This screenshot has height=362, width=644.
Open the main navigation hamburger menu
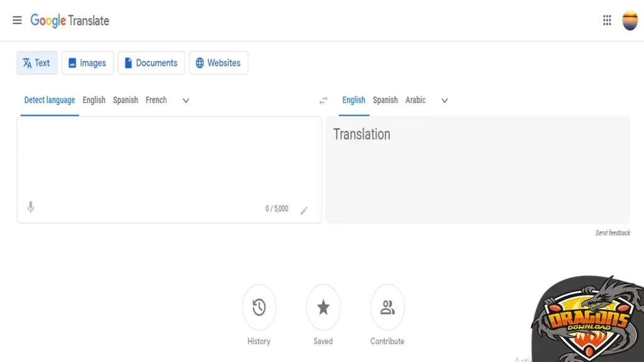point(17,20)
